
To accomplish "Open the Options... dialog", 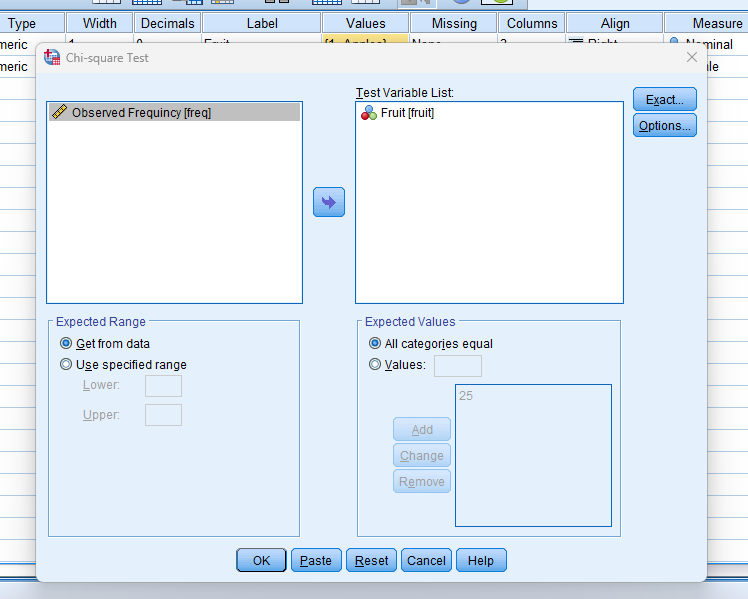I will 664,126.
